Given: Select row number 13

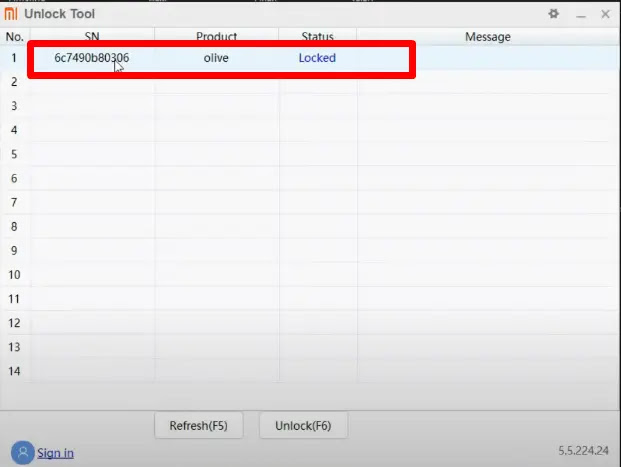Looking at the screenshot, I should 14,347.
